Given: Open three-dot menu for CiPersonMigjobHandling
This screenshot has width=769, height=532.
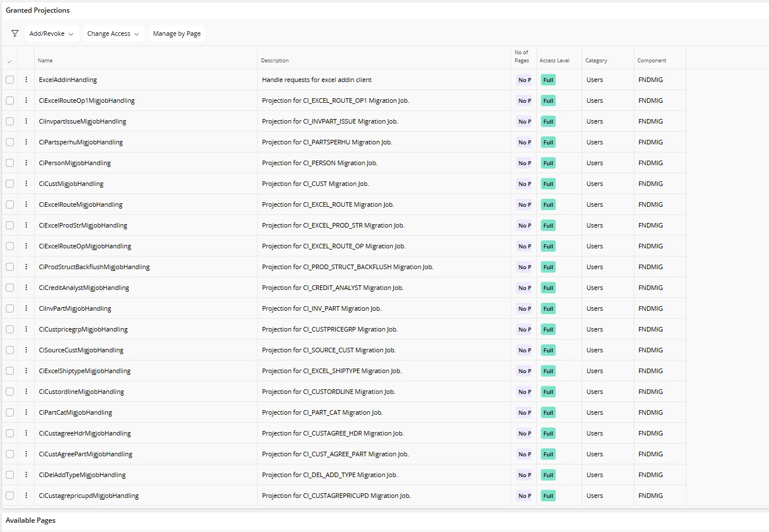Looking at the screenshot, I should (x=26, y=163).
